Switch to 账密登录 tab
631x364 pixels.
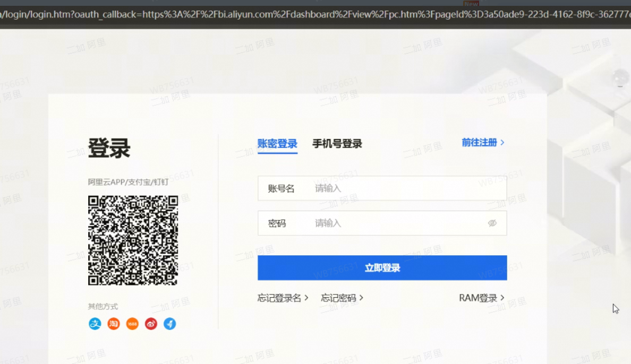point(277,144)
